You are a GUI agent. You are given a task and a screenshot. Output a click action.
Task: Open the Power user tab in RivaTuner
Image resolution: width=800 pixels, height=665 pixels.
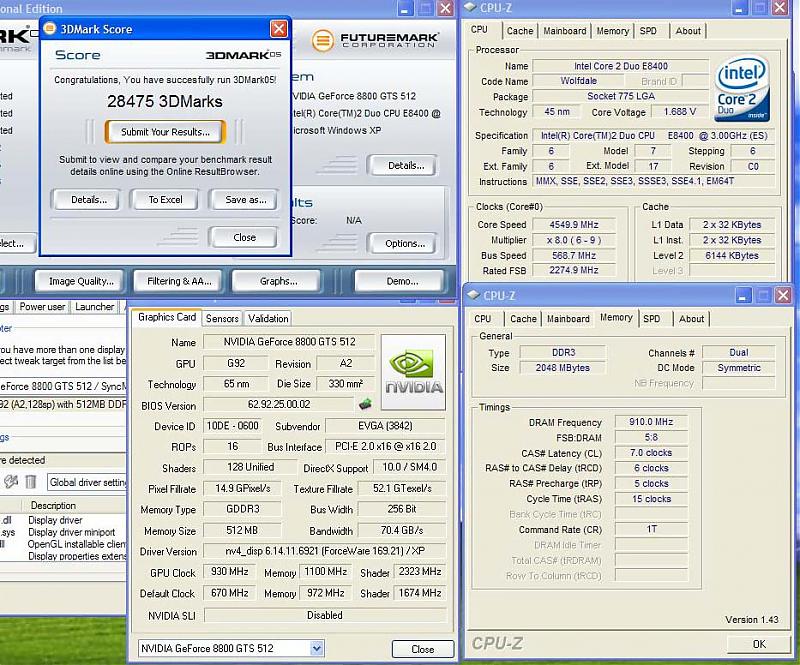(x=42, y=307)
